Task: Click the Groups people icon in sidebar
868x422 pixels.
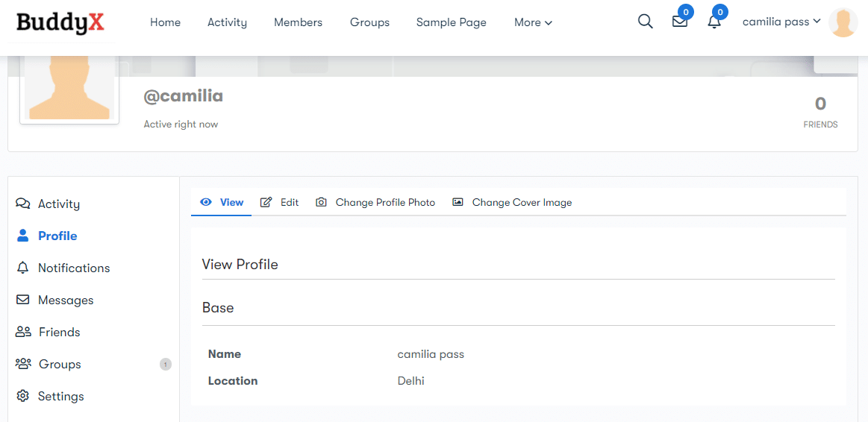Action: [x=23, y=364]
